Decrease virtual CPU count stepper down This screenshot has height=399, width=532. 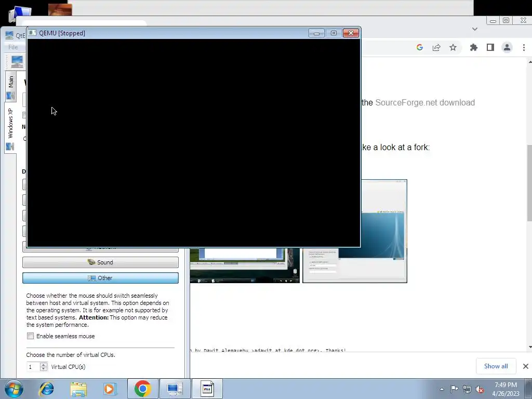[x=44, y=369]
